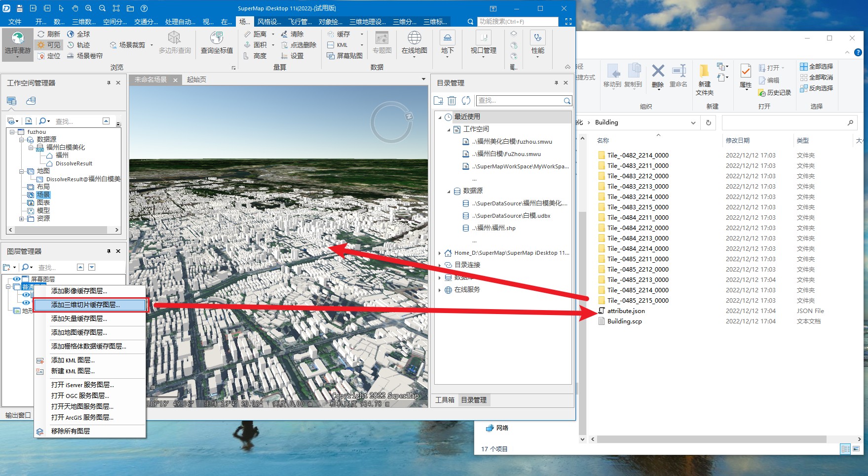The image size is (868, 476).
Task: Pin the 目录管理 panel
Action: click(x=556, y=83)
